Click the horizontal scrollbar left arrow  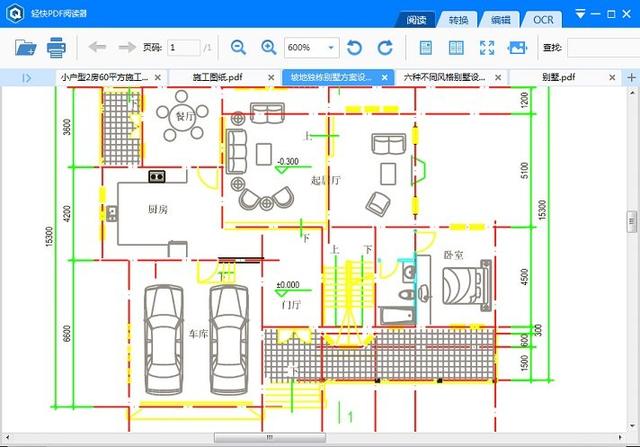[7, 438]
